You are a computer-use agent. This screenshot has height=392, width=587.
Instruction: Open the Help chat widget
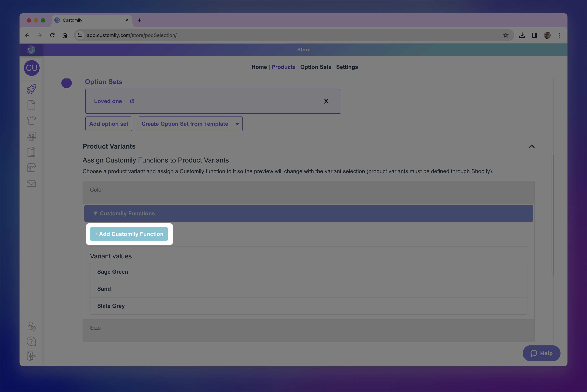pyautogui.click(x=541, y=353)
